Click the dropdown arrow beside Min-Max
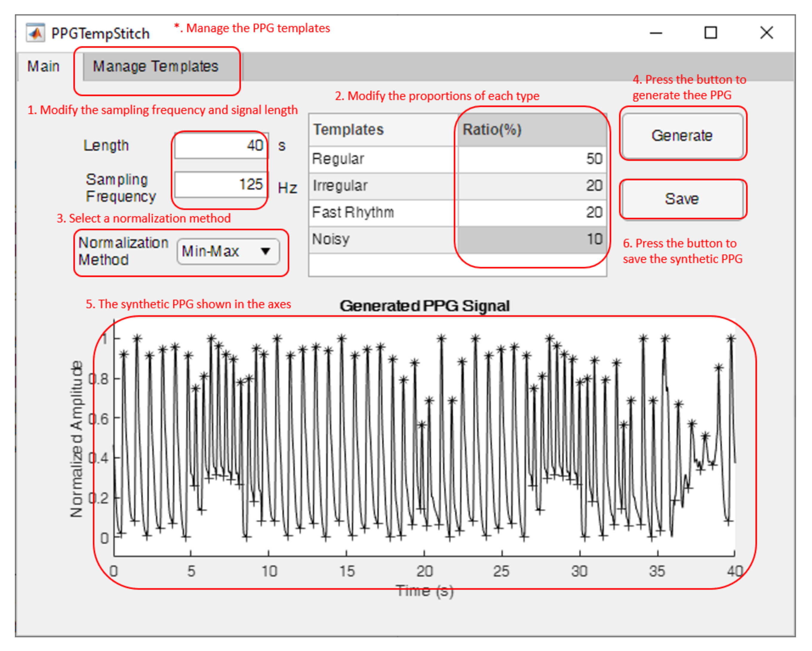The height and width of the screenshot is (651, 812). click(x=265, y=251)
